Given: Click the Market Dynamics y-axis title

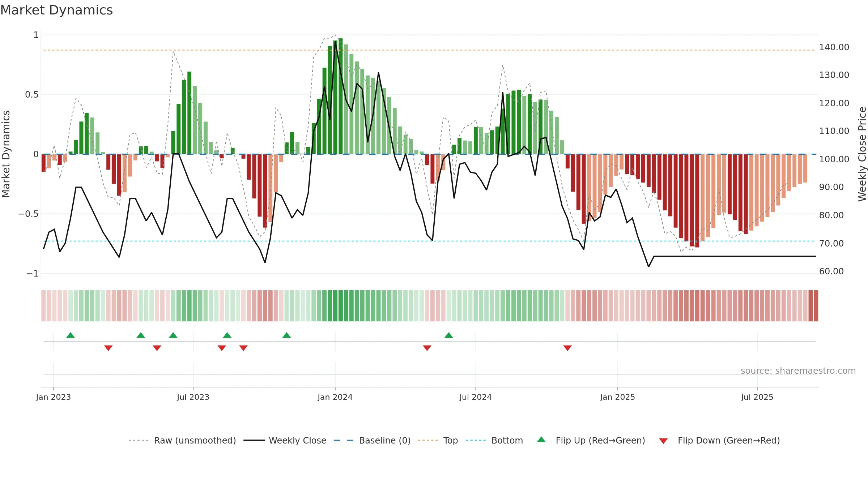Looking at the screenshot, I should pyautogui.click(x=6, y=154).
